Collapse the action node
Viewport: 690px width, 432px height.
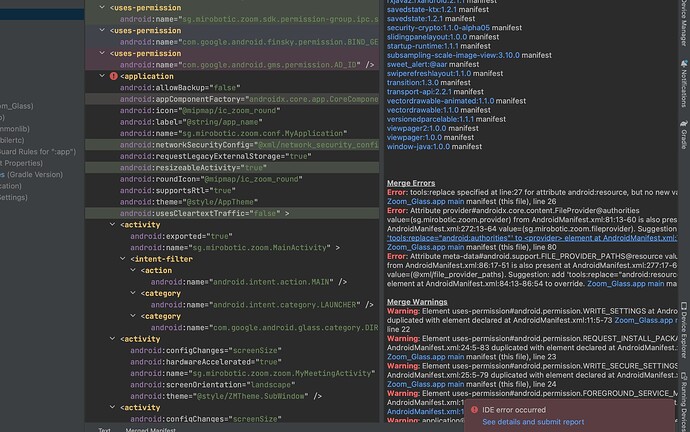click(133, 270)
